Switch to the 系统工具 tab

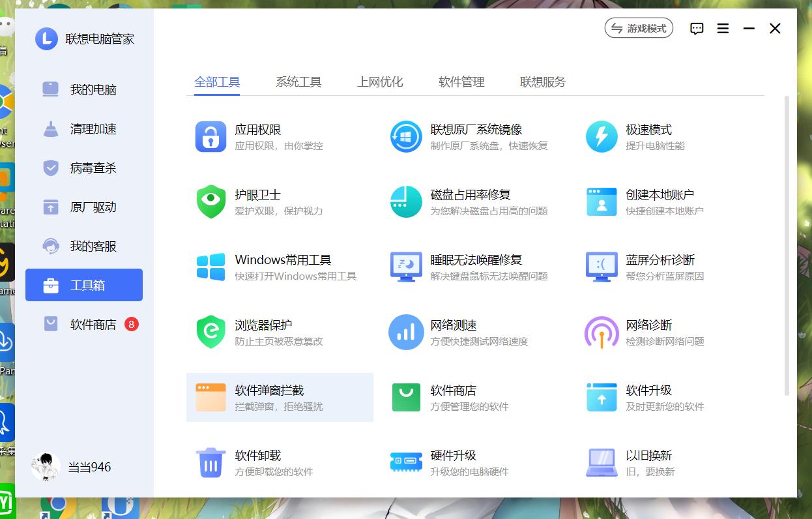298,82
